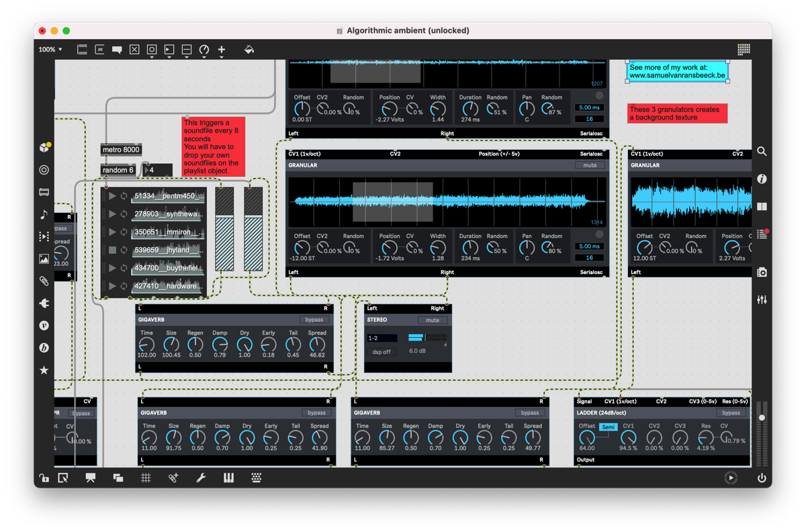This screenshot has height=532, width=806.
Task: Click the mute button on the middle GRANULAR module
Action: point(590,165)
